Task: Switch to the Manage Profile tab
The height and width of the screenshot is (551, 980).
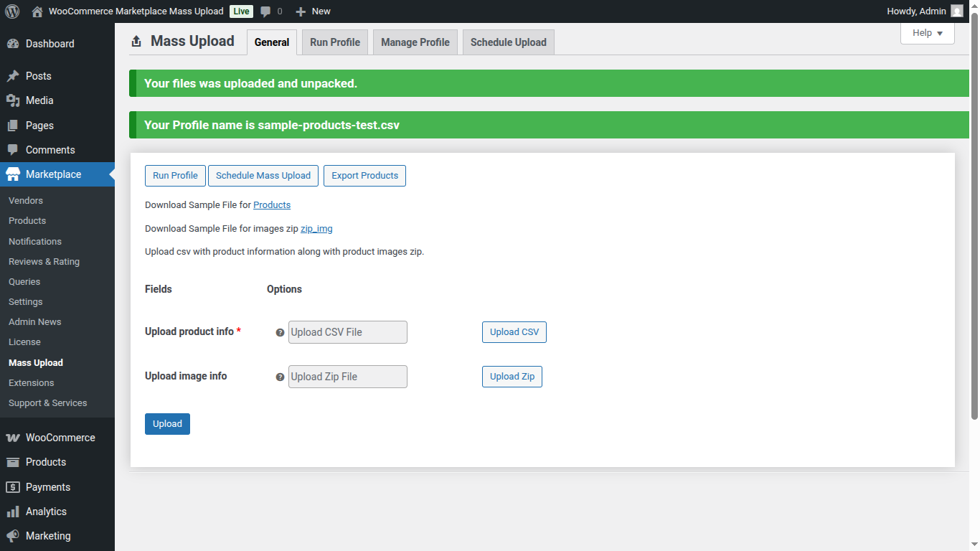Action: click(x=415, y=42)
